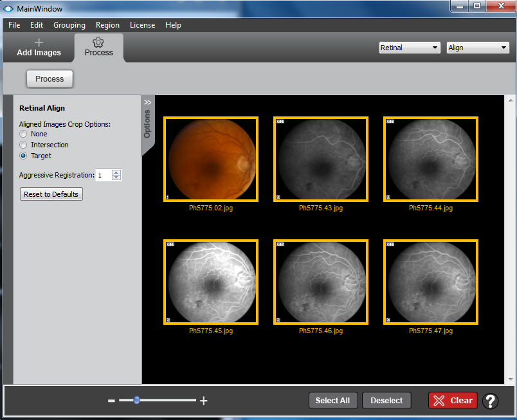Open the Region menu
This screenshot has height=420, width=517.
tap(107, 25)
